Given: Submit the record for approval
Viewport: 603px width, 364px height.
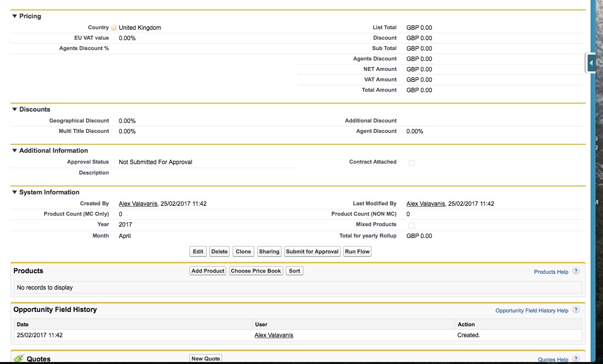Looking at the screenshot, I should point(312,251).
